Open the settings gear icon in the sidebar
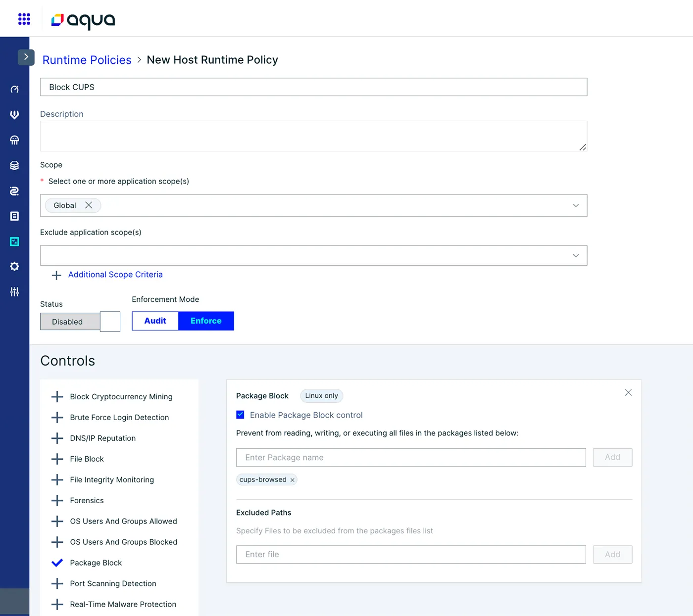Screen dimensions: 693x616 (x=14, y=266)
